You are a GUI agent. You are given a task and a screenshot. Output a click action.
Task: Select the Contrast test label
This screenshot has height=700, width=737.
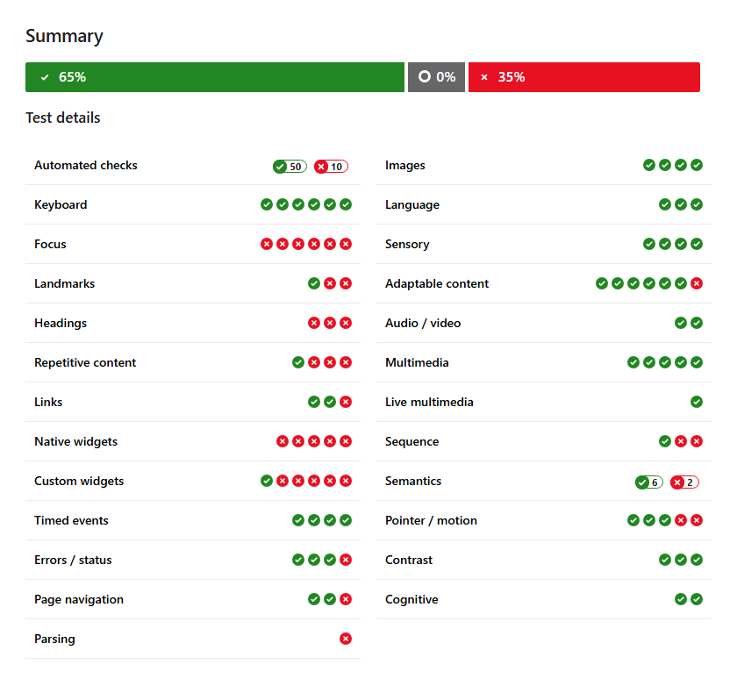click(409, 560)
